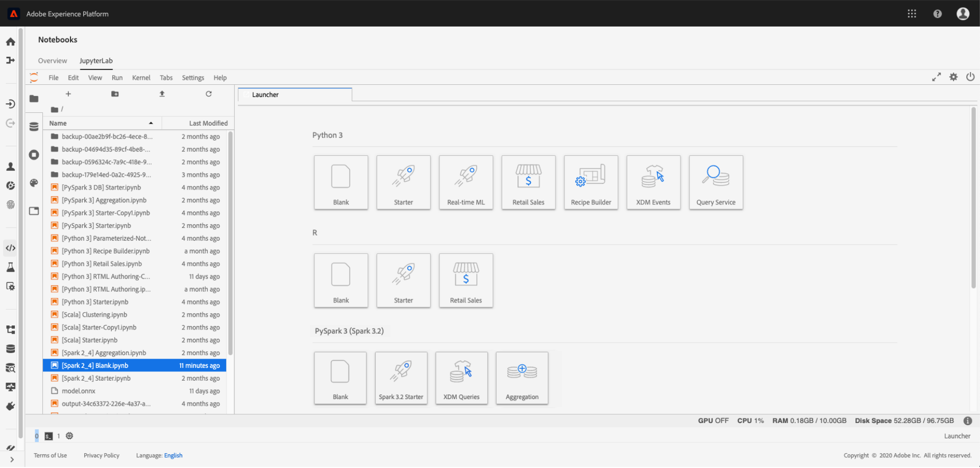The width and height of the screenshot is (980, 468).
Task: Click the terminal count icon in status bar
Action: [x=49, y=436]
